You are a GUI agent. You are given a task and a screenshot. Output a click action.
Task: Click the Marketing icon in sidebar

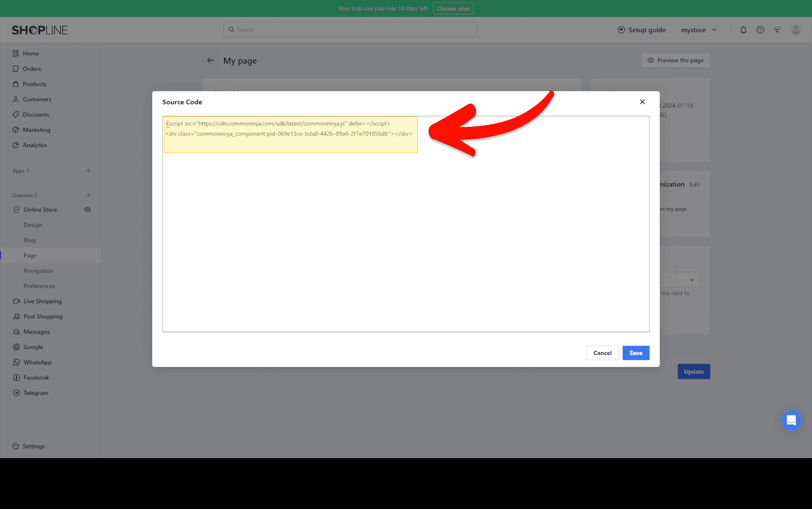(16, 130)
